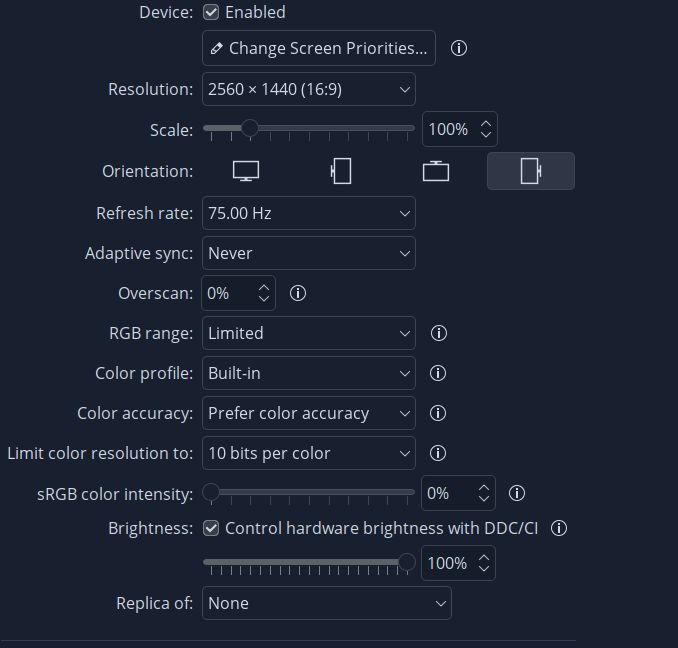
Task: Toggle Control hardware brightness with DDC/CI
Action: [x=212, y=528]
